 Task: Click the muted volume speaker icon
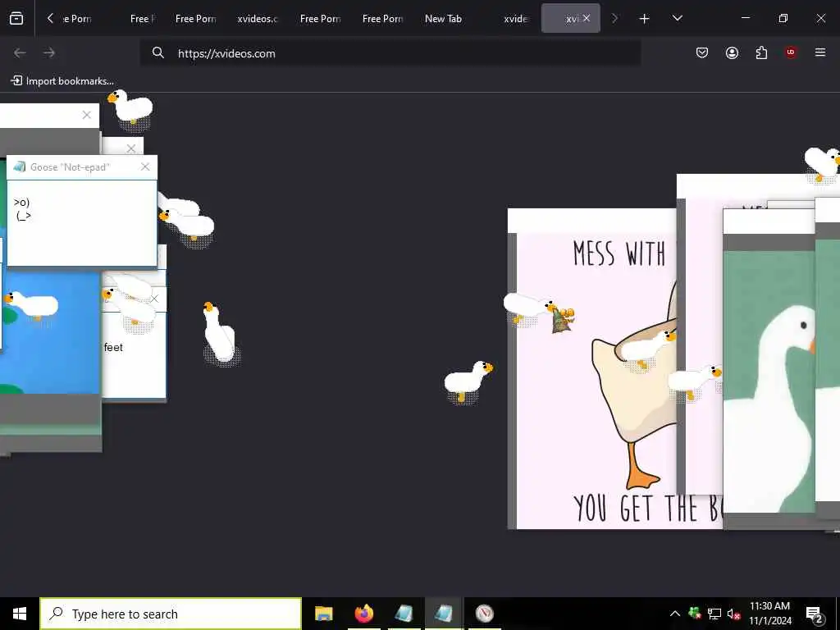(733, 614)
